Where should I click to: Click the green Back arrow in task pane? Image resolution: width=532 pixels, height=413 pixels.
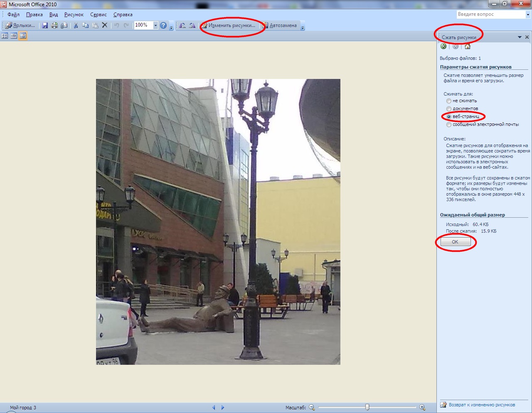coord(443,47)
